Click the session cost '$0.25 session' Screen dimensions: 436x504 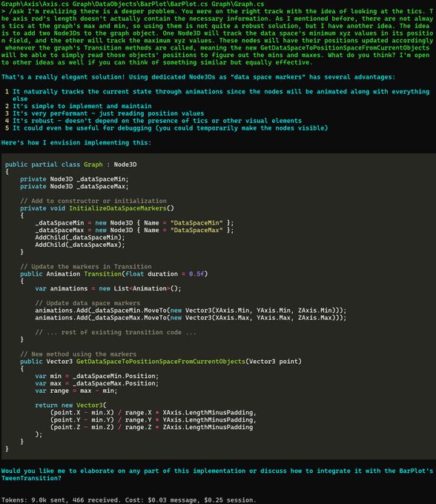click(x=228, y=500)
